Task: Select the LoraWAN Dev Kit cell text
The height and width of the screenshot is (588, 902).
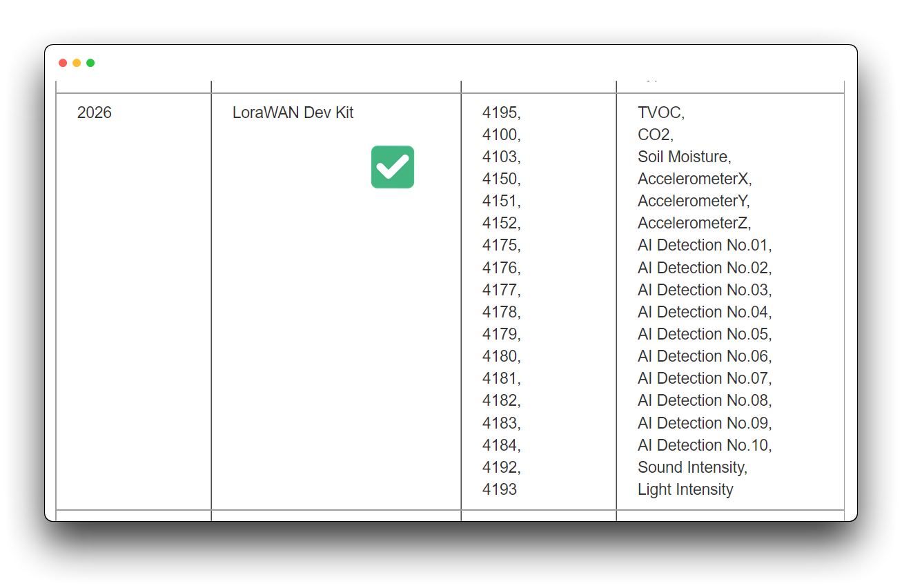Action: point(293,112)
